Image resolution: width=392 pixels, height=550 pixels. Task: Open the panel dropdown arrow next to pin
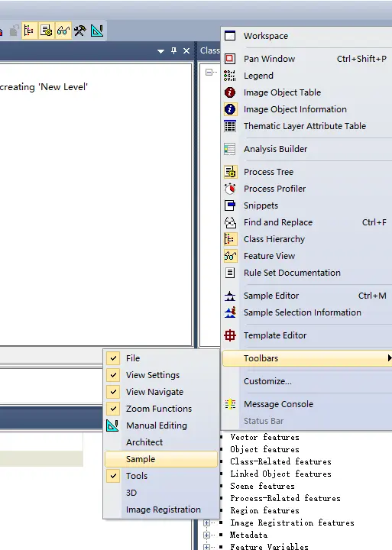click(160, 51)
